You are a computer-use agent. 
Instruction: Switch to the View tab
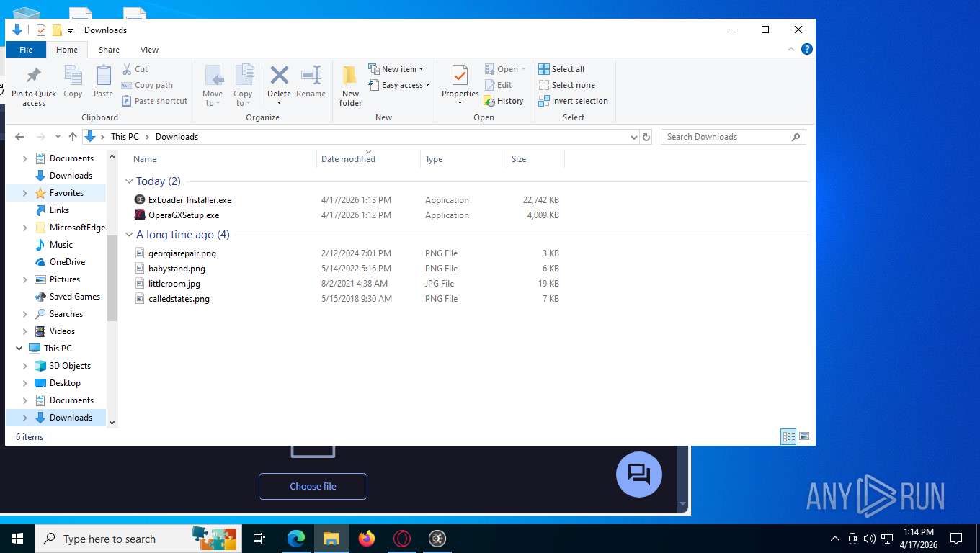point(149,50)
